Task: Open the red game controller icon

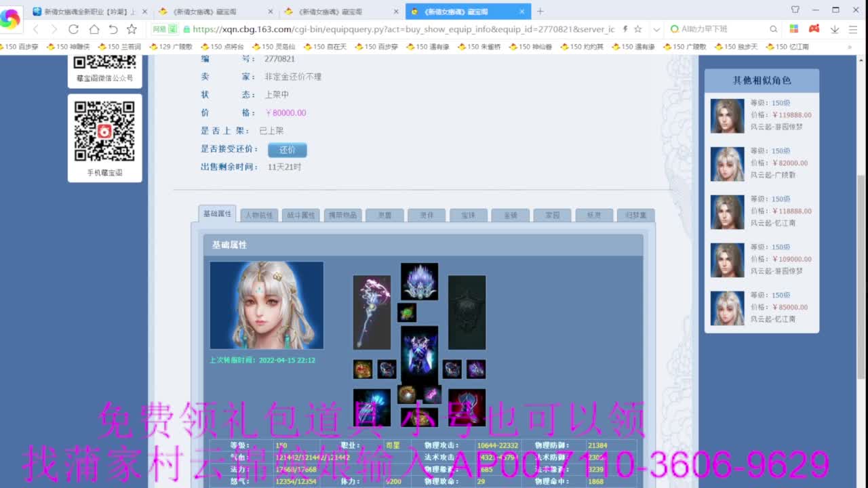Action: pyautogui.click(x=814, y=29)
